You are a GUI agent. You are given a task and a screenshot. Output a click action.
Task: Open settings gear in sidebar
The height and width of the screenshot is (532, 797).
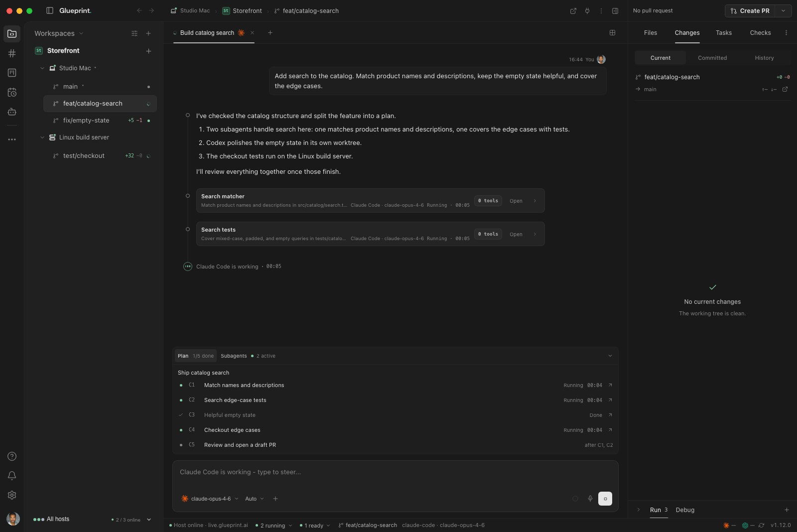coord(12,495)
